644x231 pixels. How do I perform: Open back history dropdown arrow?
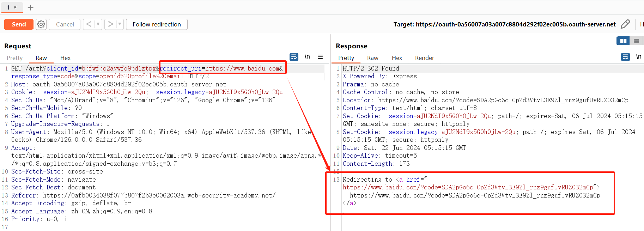(x=98, y=24)
